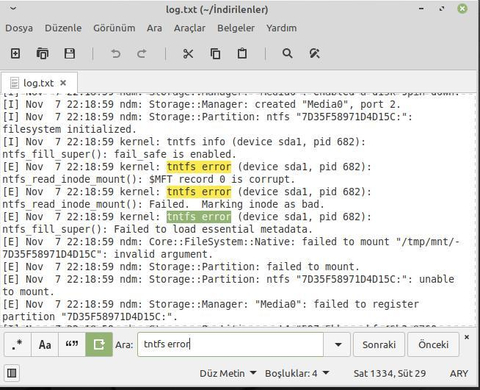Screen dimensions: 480x390
Task: Maximize the log.txt window
Action: (x=442, y=9)
